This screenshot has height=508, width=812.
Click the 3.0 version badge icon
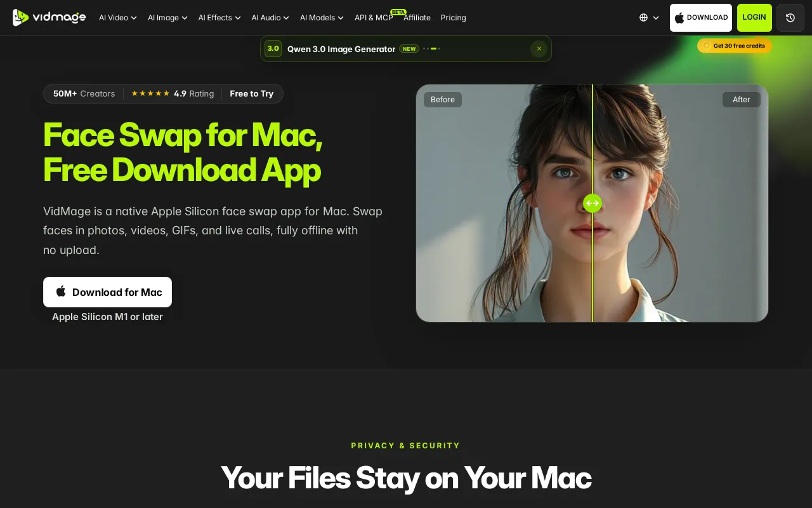(x=273, y=48)
